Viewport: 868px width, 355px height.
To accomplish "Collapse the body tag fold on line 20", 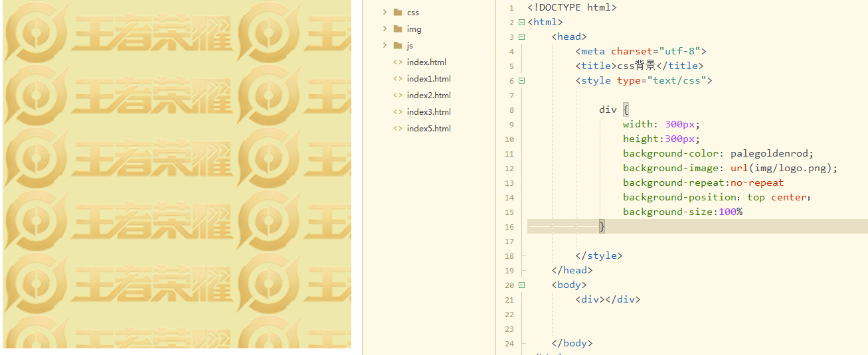I will (521, 285).
